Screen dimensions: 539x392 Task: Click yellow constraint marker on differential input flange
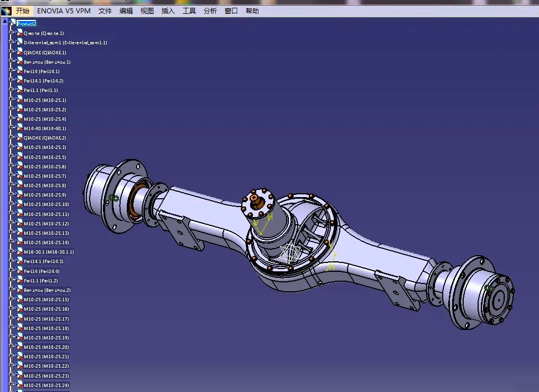[263, 224]
